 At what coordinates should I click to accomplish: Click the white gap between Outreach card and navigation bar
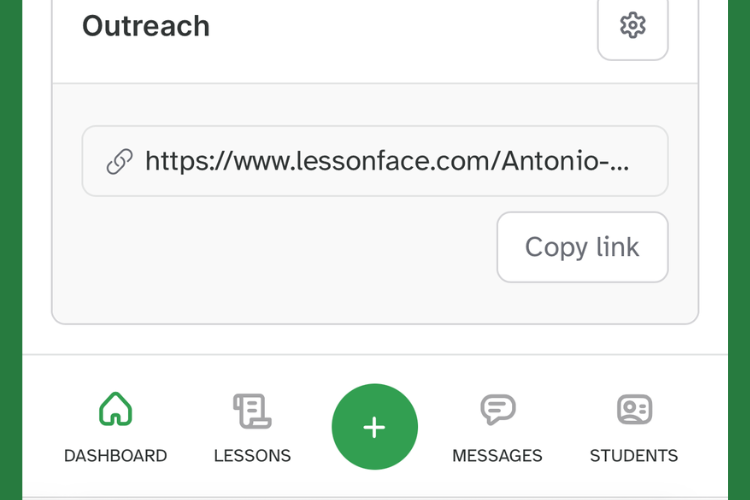tap(375, 339)
